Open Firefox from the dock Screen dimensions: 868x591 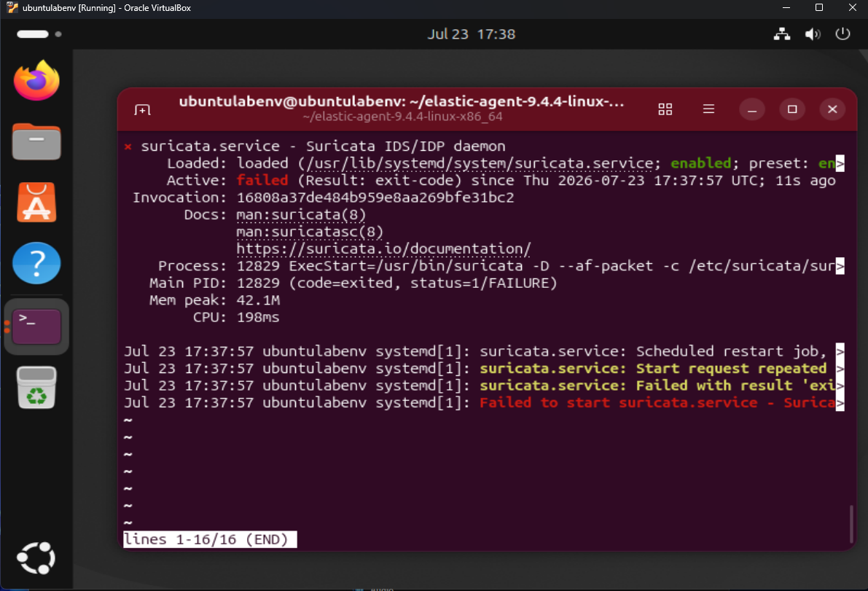36,81
